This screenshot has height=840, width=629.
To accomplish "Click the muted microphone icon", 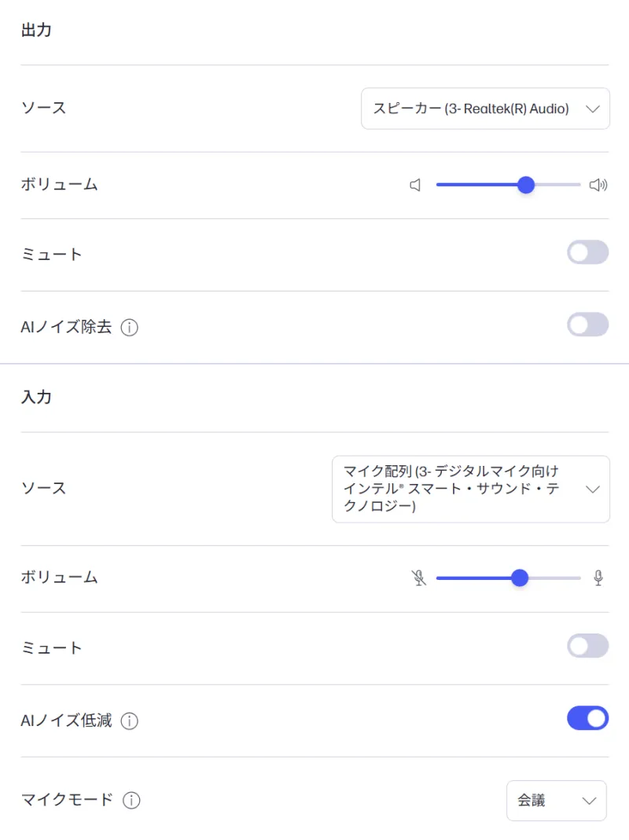I will point(418,578).
